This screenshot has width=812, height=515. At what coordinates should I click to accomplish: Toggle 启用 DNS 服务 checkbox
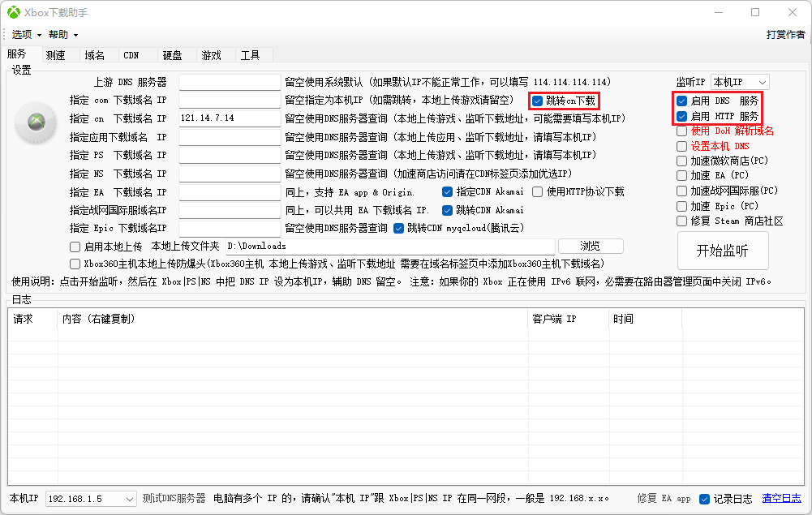coord(682,101)
